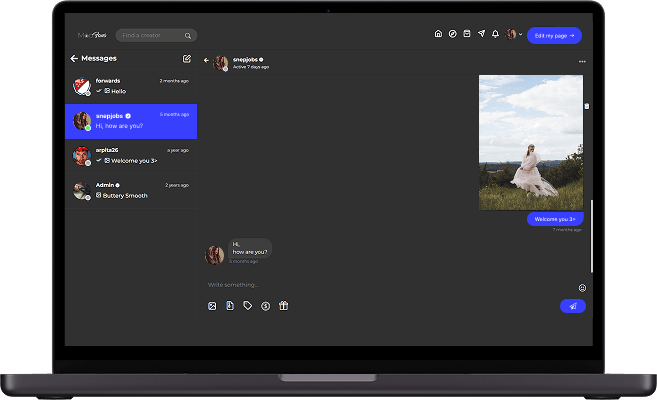
Task: Open the home icon in top navigation
Action: (438, 34)
